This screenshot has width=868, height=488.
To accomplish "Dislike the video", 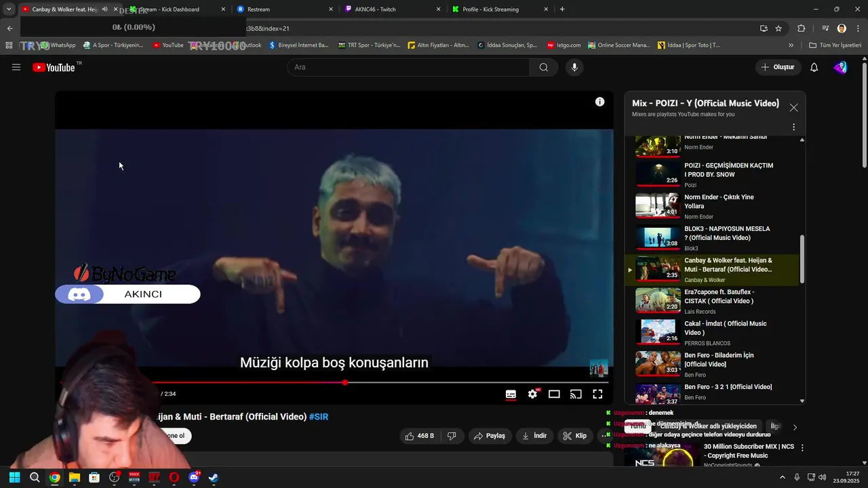I will tap(452, 436).
